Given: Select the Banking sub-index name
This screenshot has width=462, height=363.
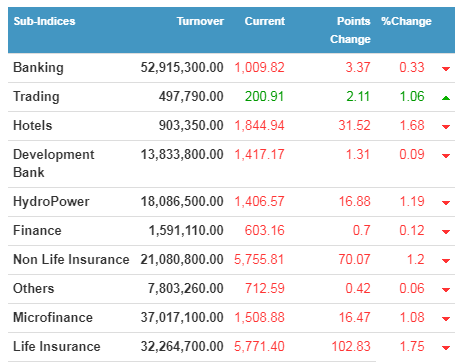Looking at the screenshot, I should tap(38, 68).
